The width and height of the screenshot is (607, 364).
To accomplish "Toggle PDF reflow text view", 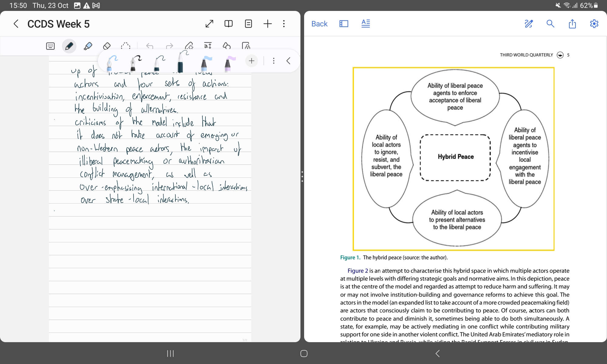I will tap(366, 24).
